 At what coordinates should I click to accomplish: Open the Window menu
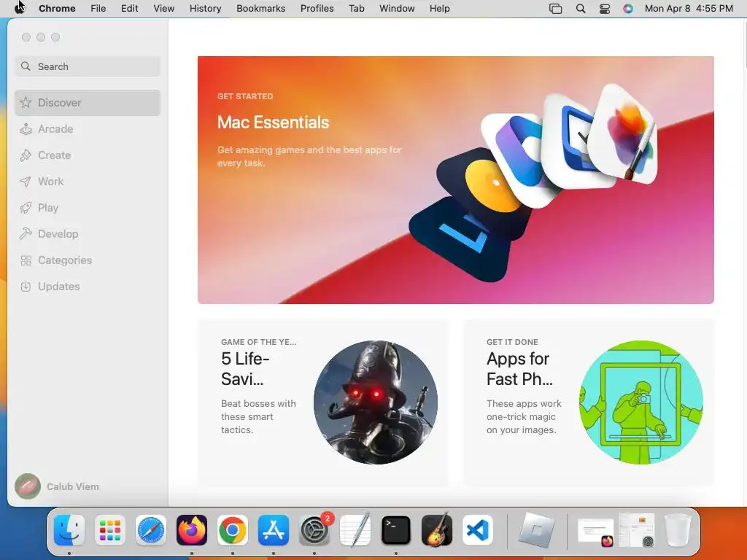(397, 9)
